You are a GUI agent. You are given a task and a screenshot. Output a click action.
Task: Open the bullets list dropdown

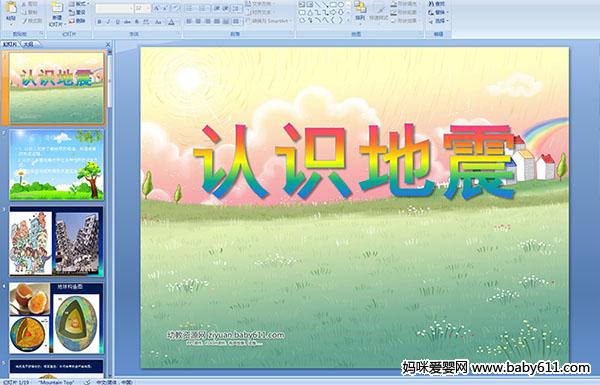[191, 8]
